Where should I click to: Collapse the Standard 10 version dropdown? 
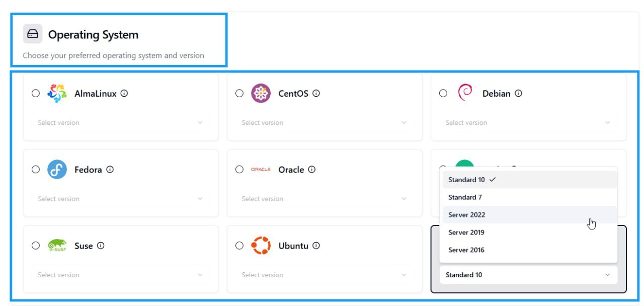tap(528, 275)
